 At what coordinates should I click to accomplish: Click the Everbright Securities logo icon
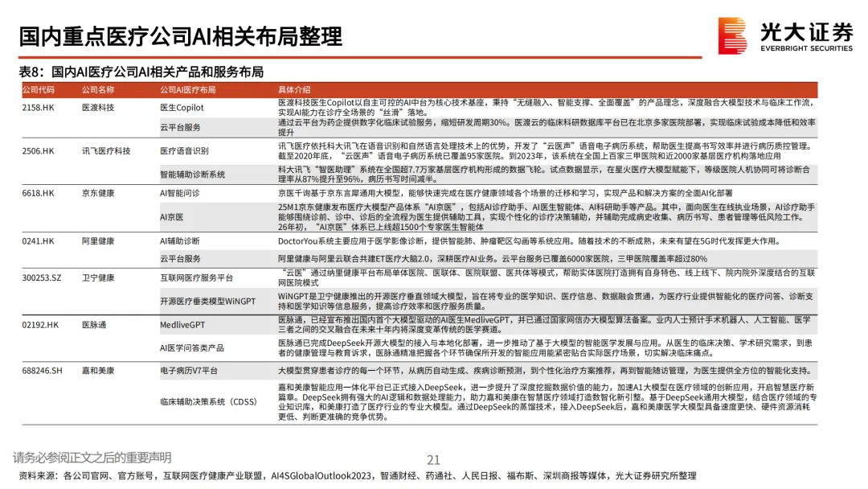pos(732,35)
